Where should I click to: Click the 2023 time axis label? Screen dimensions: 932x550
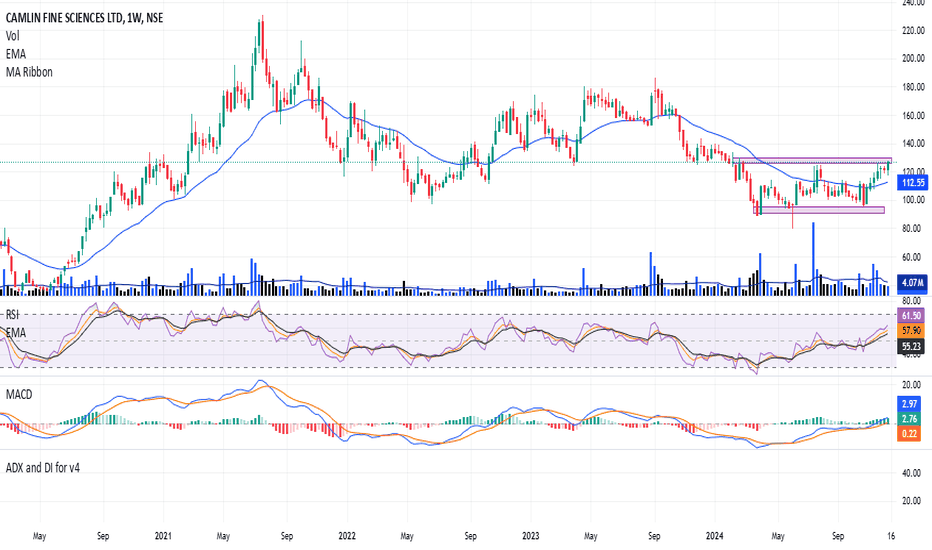tap(531, 536)
